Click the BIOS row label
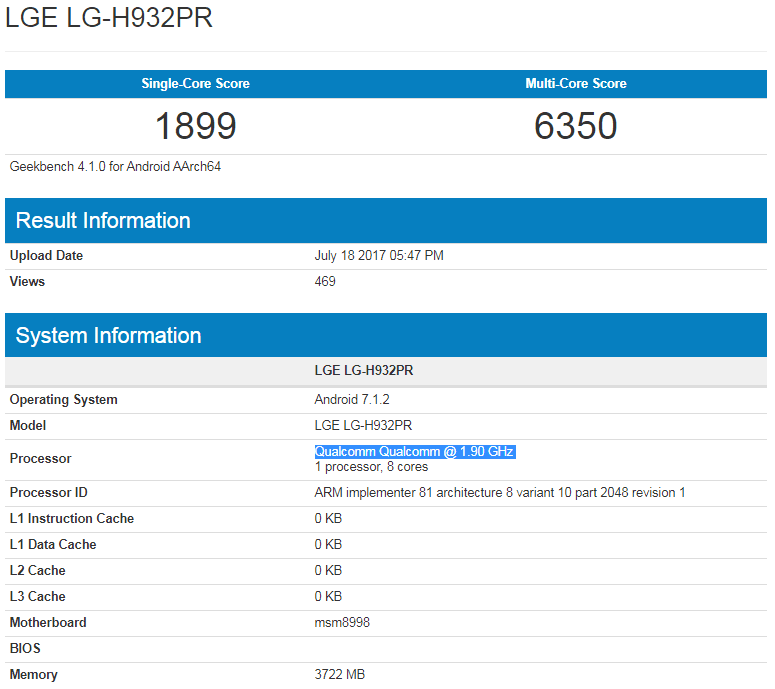This screenshot has width=775, height=689. coord(25,649)
